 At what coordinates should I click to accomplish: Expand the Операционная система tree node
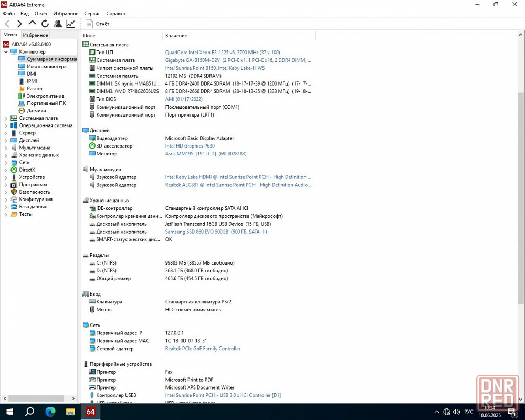pos(6,125)
